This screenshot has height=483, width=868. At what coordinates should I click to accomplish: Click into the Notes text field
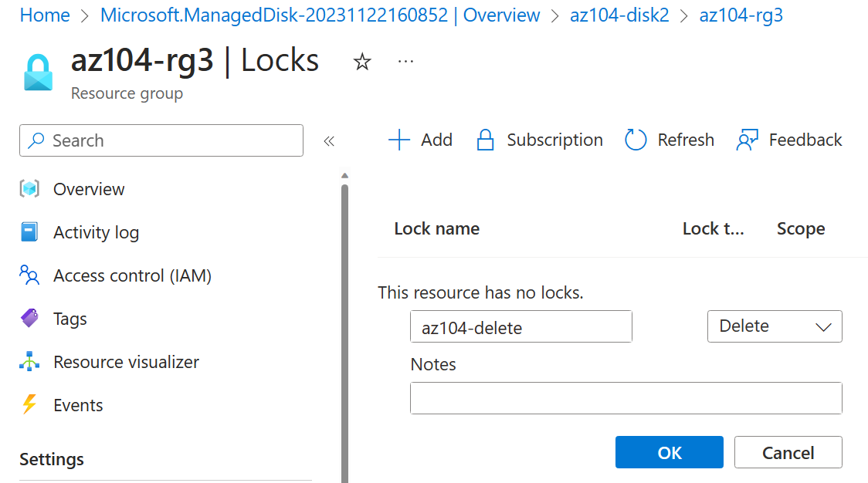626,398
